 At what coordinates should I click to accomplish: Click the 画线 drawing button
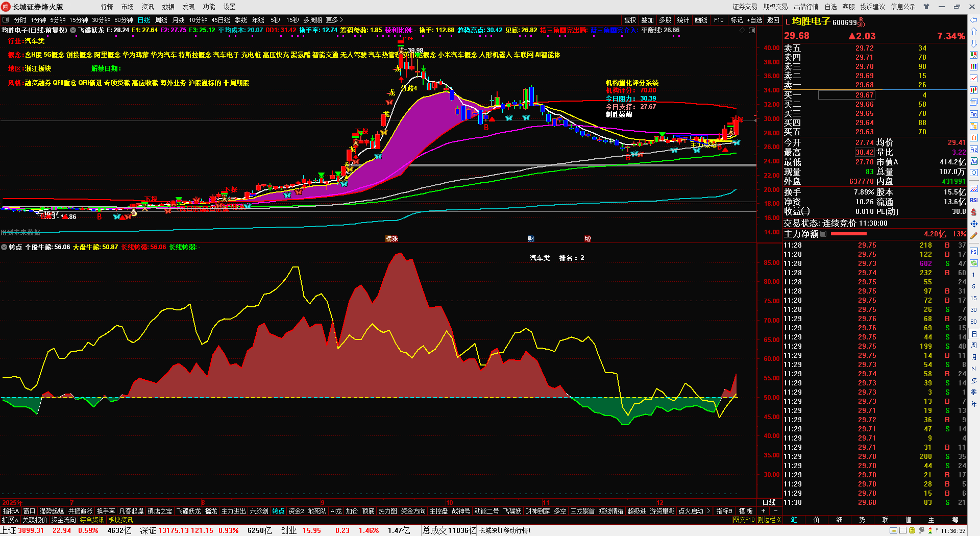click(701, 20)
